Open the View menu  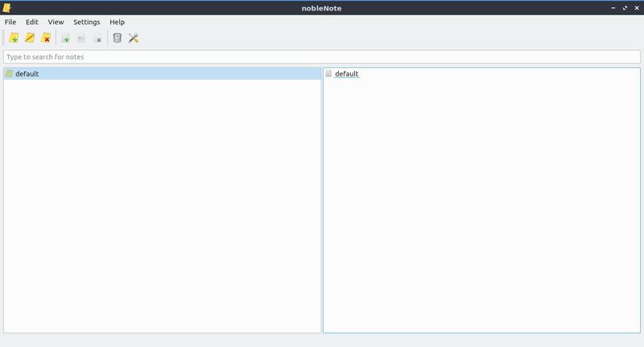[x=56, y=22]
